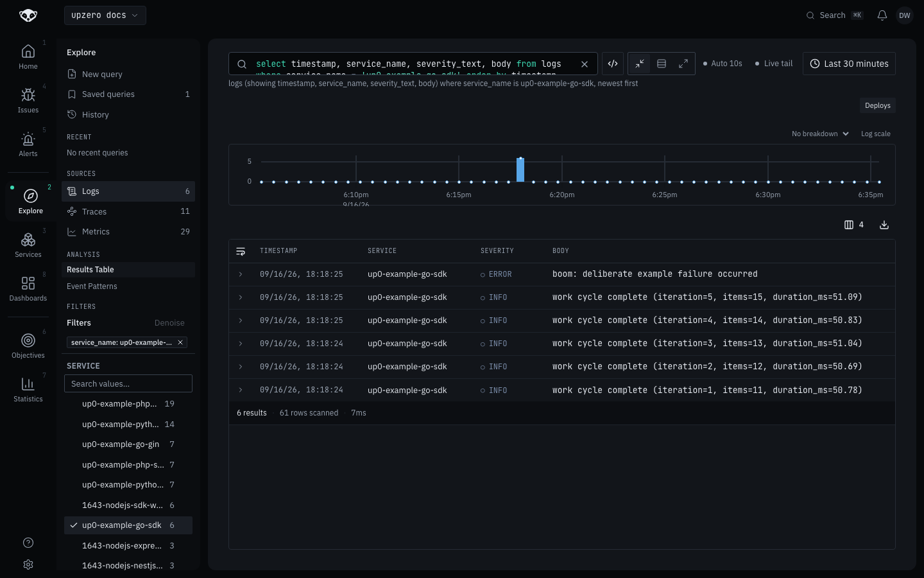
Task: Click the help question mark icon
Action: click(28, 543)
